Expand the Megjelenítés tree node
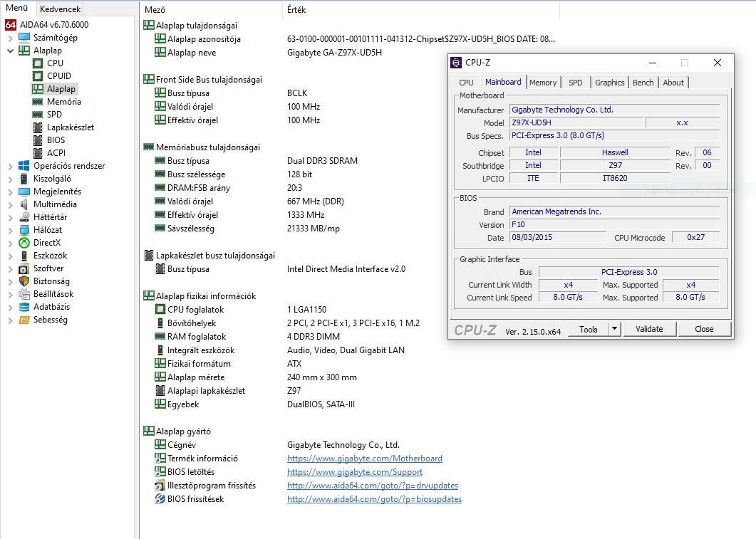 (x=10, y=192)
